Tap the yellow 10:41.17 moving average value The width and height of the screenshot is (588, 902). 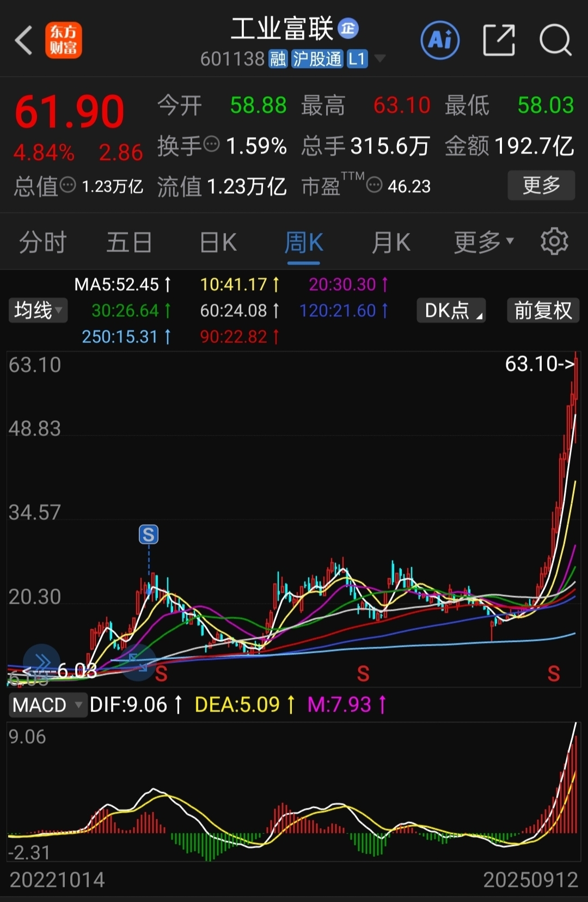[240, 284]
